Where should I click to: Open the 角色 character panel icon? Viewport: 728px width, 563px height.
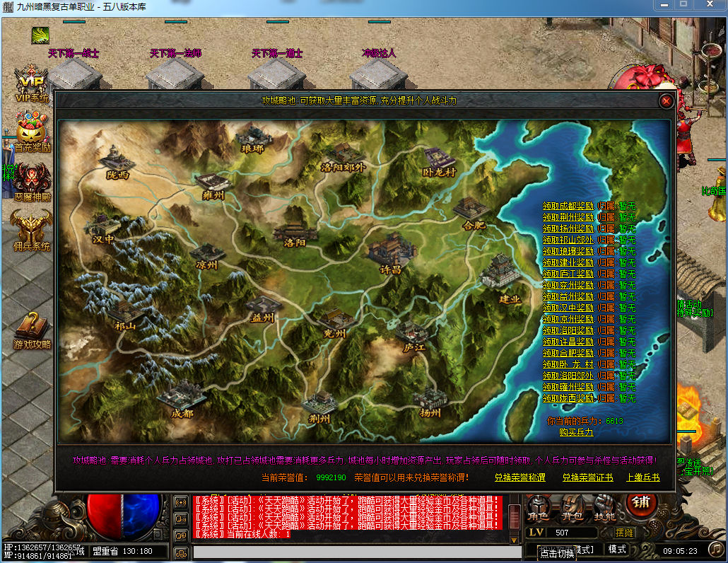click(539, 509)
